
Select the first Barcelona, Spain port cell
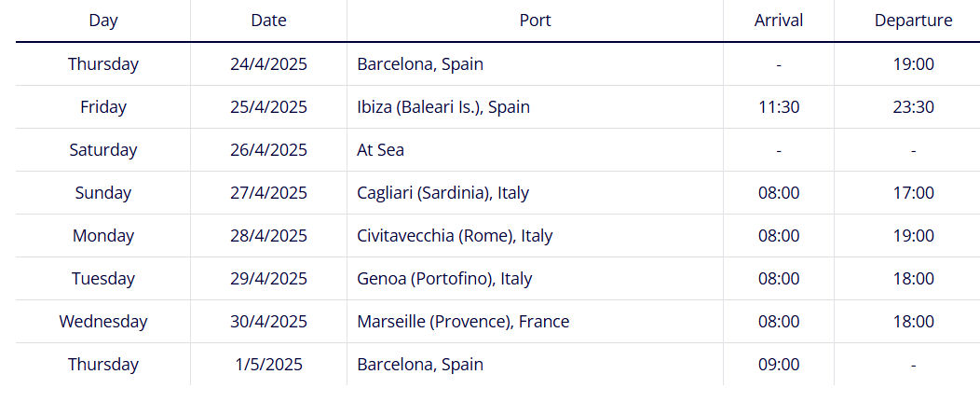[420, 63]
